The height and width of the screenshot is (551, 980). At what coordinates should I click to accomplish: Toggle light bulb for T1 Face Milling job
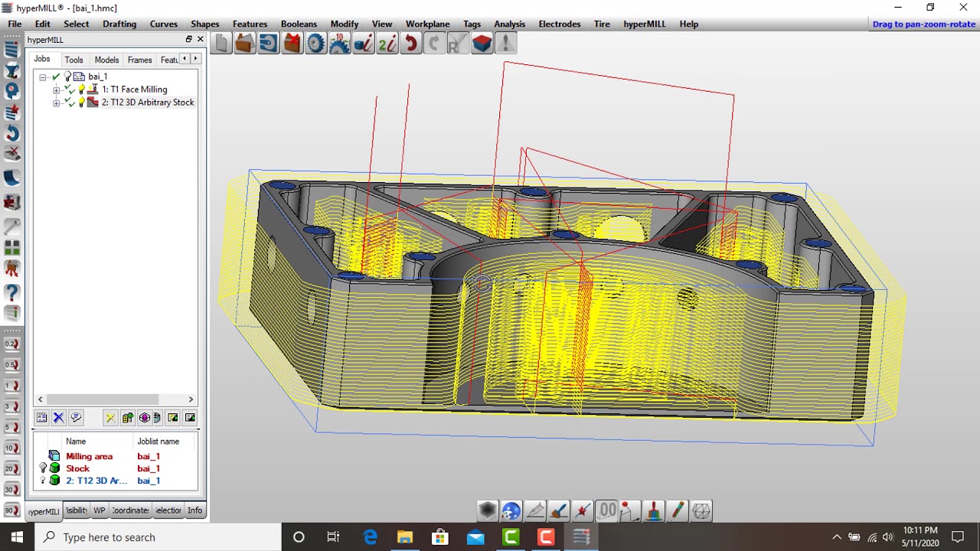coord(81,90)
